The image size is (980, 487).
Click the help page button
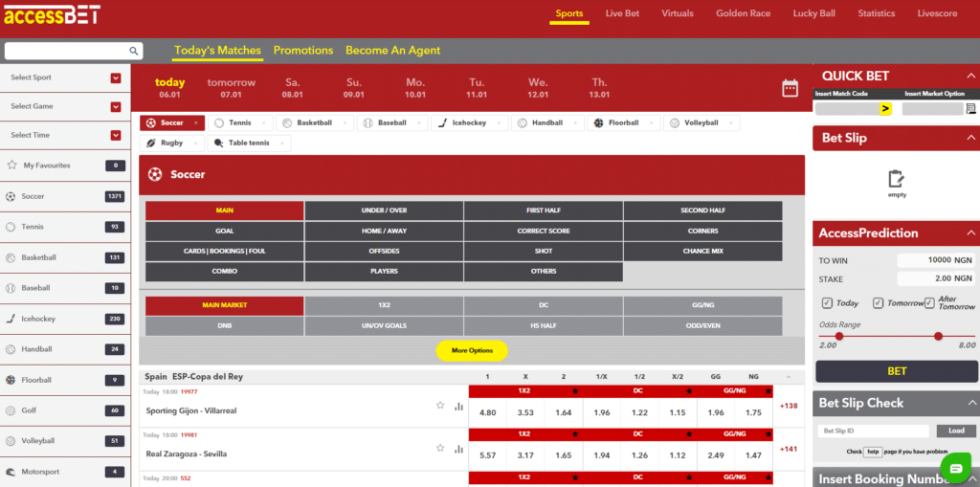pos(873,452)
